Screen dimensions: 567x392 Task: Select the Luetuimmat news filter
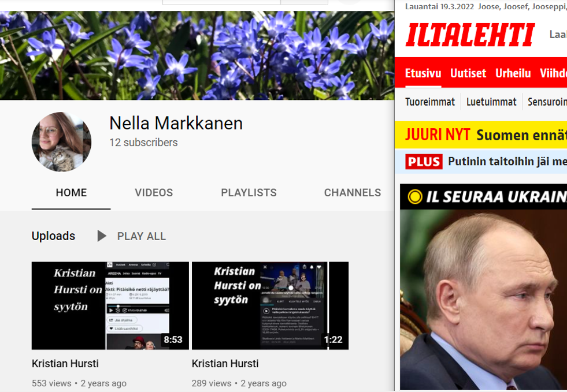click(491, 102)
